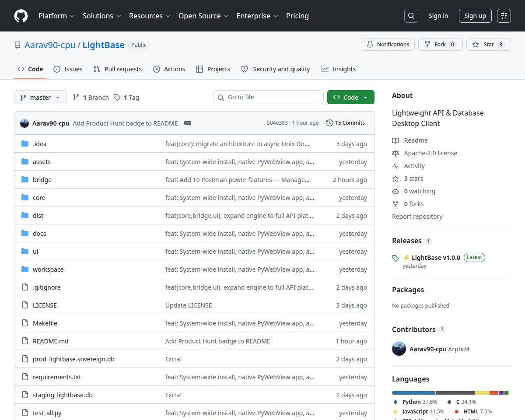Open the Aarav90-cpu owner link
525x420 pixels.
(50, 45)
